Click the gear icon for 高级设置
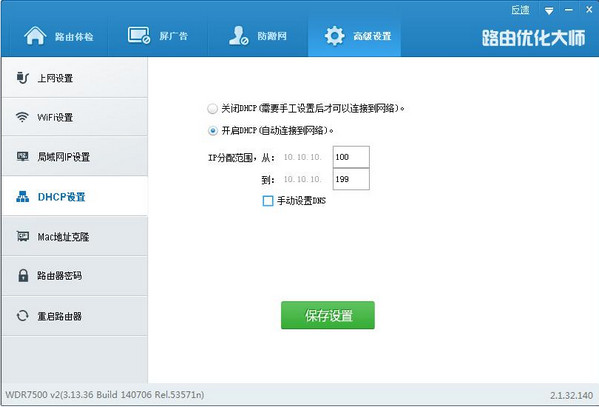 [x=334, y=36]
